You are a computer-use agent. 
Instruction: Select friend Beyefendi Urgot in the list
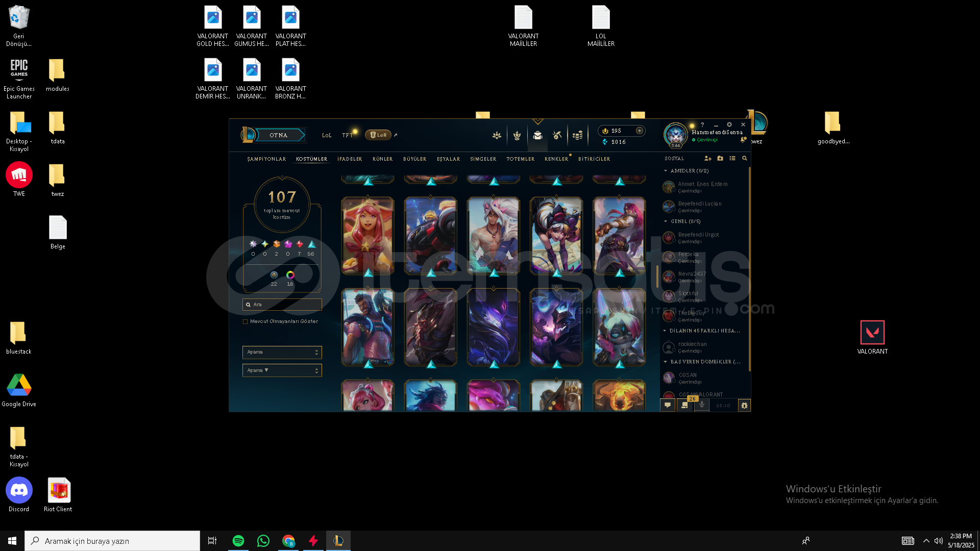point(699,238)
